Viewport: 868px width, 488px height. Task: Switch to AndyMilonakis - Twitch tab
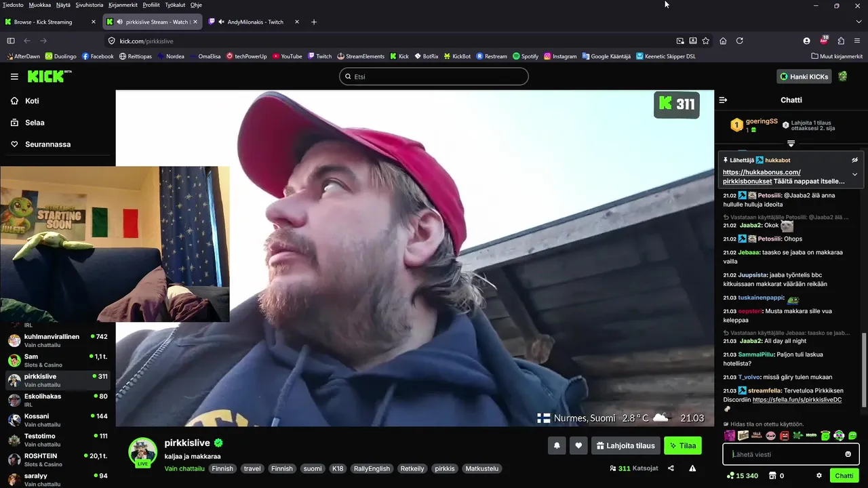click(x=255, y=22)
